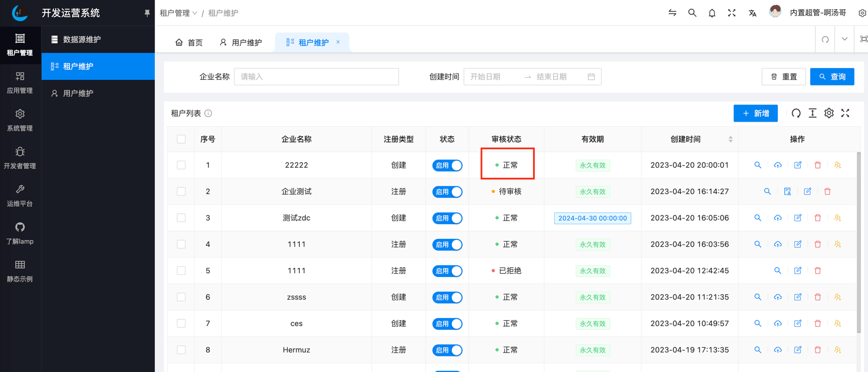Open the language translation icon
Image resolution: width=868 pixels, height=372 pixels.
752,13
